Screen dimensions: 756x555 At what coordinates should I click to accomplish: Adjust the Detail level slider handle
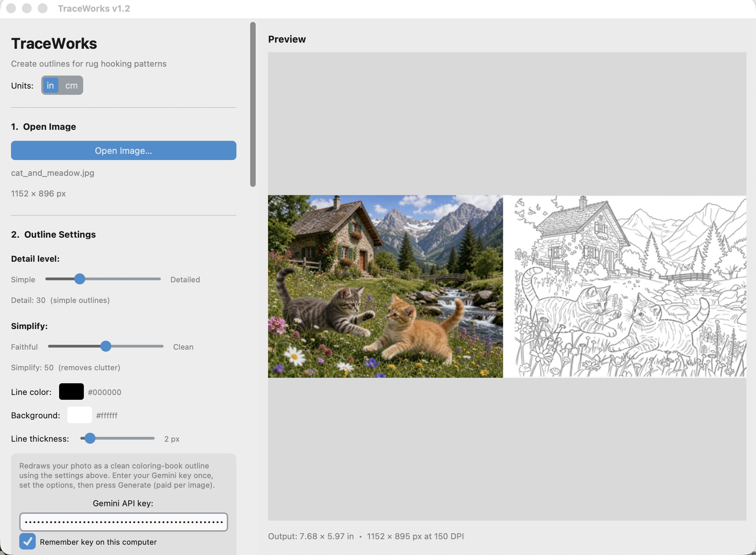click(x=80, y=279)
